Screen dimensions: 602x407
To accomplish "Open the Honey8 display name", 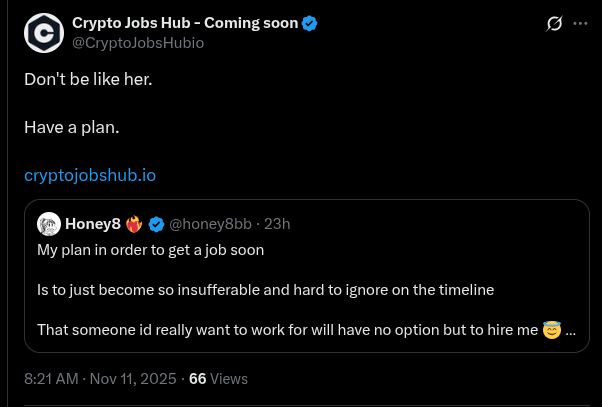I will click(93, 223).
